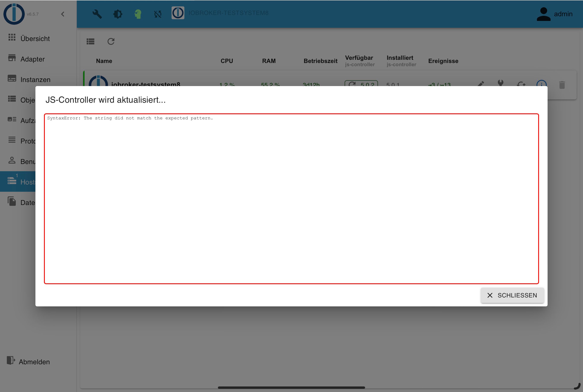Reload hosts list with refresh icon

(x=111, y=41)
